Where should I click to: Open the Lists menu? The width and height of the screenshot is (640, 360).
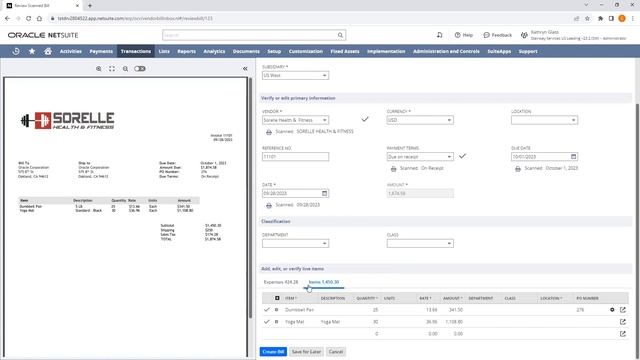[164, 51]
